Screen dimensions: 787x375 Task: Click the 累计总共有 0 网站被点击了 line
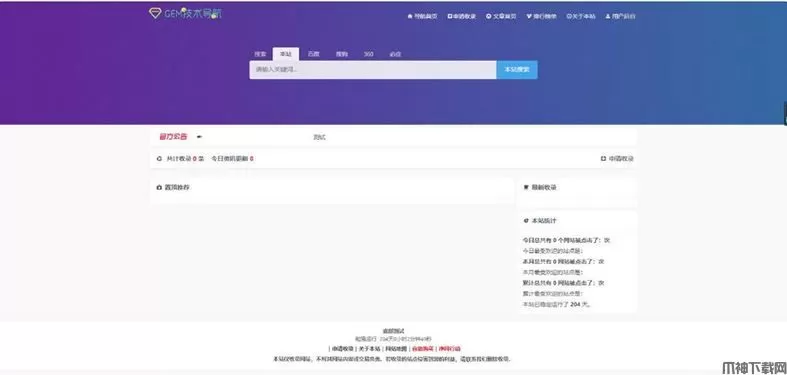(x=563, y=283)
